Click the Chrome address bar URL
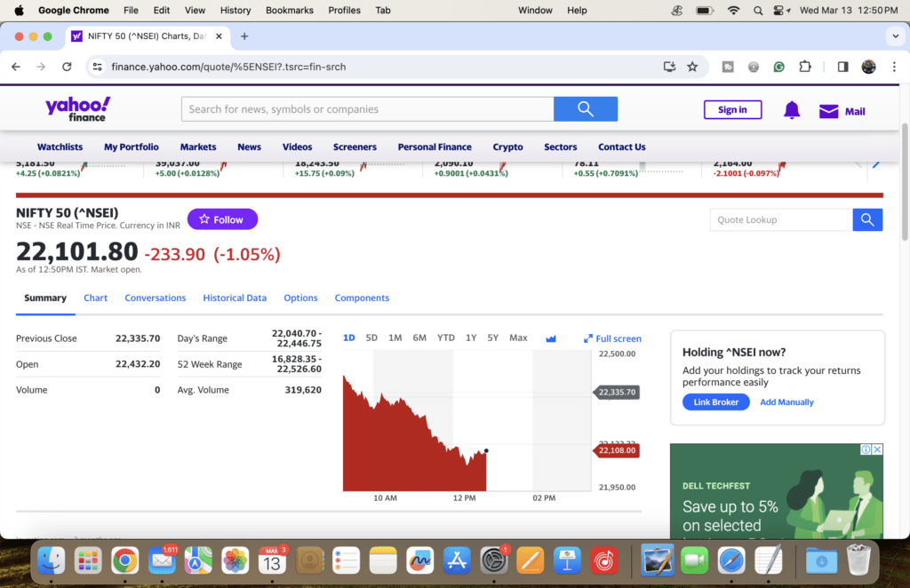The height and width of the screenshot is (588, 910). tap(228, 67)
